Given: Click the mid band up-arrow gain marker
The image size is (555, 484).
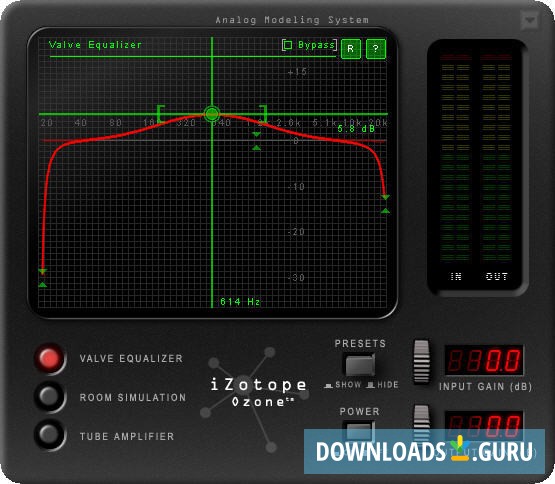Looking at the screenshot, I should point(256,148).
